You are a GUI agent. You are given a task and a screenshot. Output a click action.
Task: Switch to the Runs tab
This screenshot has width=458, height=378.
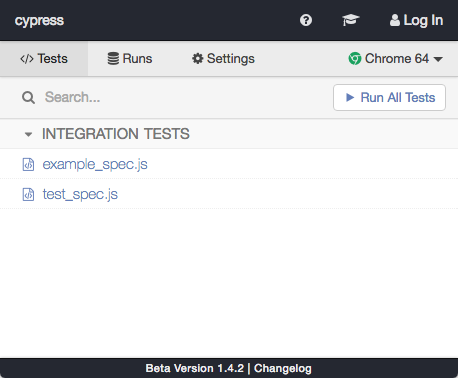(x=130, y=59)
